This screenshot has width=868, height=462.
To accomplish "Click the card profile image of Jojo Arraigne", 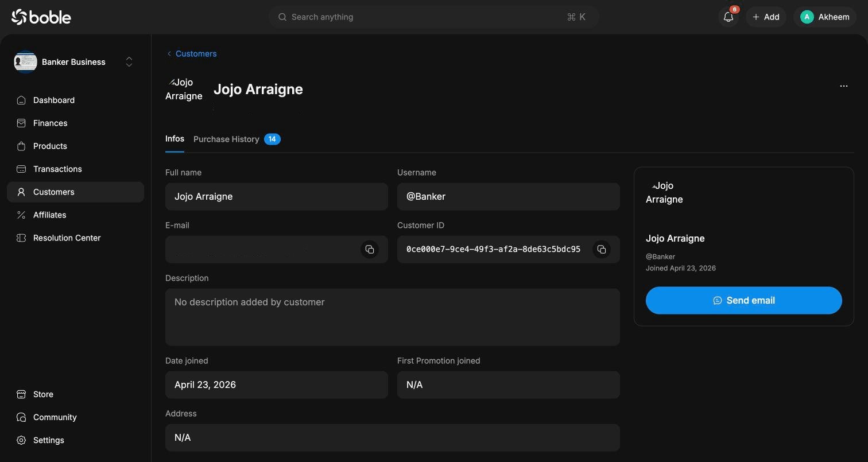I will point(665,193).
